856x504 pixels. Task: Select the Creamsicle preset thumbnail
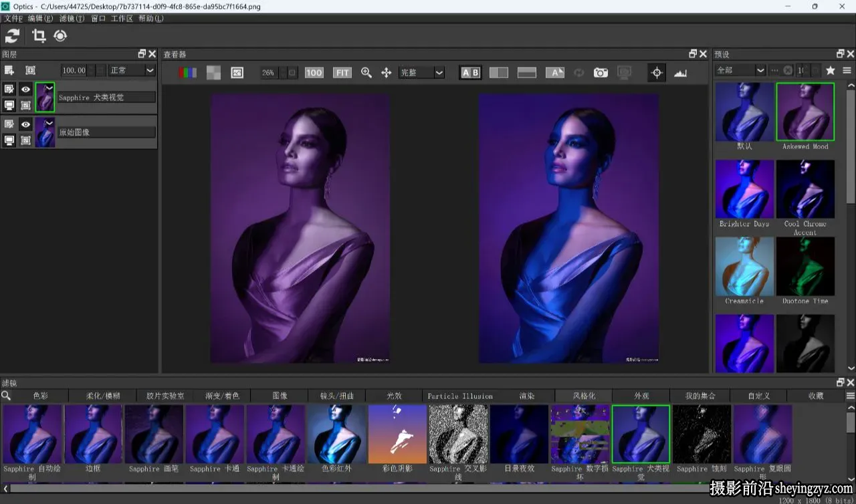pyautogui.click(x=744, y=266)
